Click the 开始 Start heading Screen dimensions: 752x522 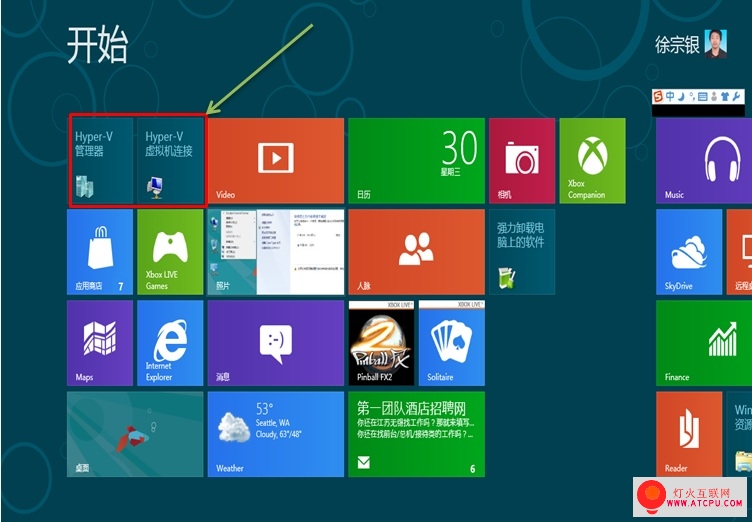point(97,45)
